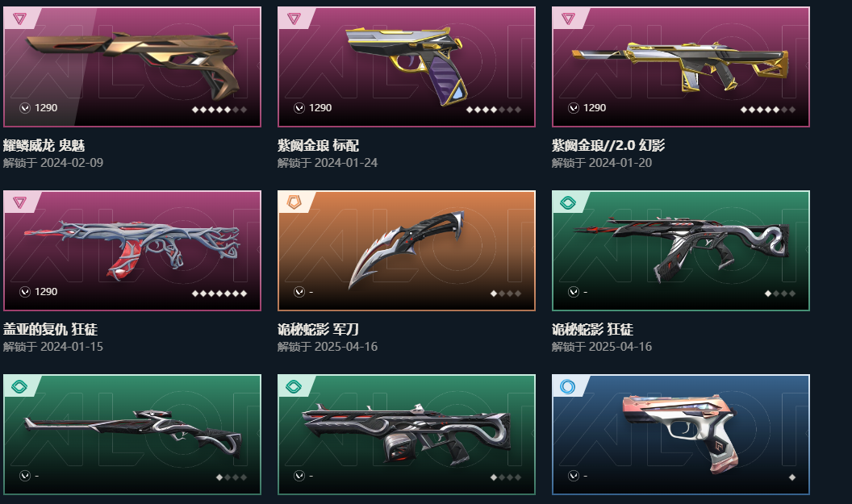Click the orange tier icon on 诡秘蛇影 军刀 card

(x=294, y=202)
